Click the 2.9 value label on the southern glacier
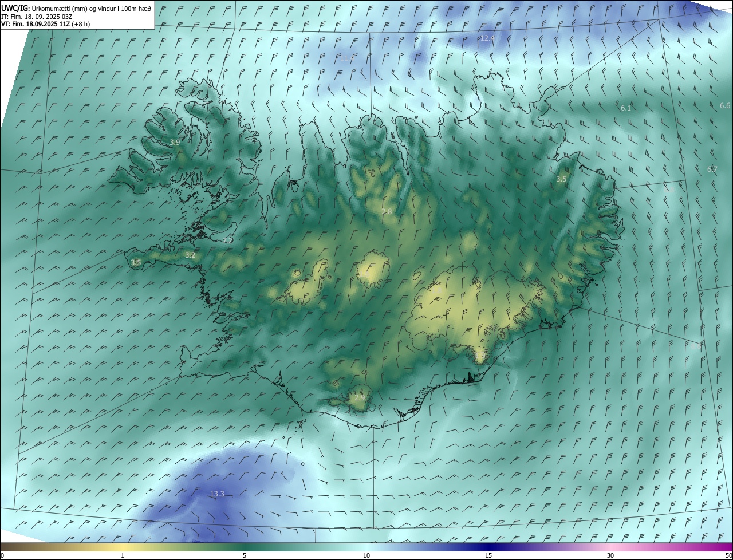 [360, 397]
